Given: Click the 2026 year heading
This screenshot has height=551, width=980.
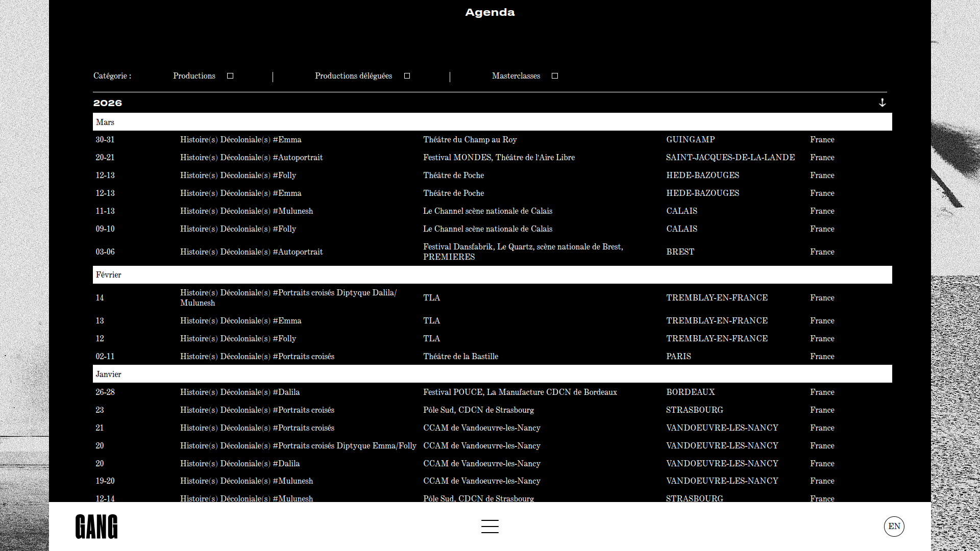Looking at the screenshot, I should point(108,103).
